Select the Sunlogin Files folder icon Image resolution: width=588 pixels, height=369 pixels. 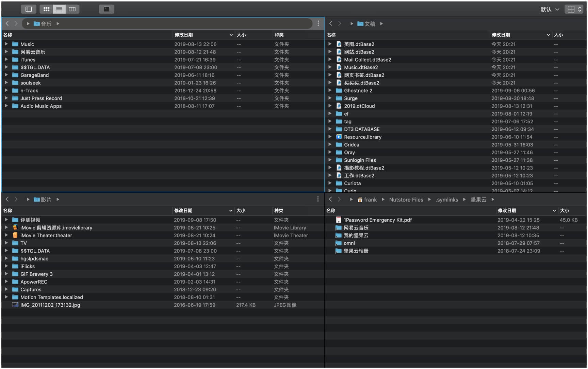[x=339, y=160]
